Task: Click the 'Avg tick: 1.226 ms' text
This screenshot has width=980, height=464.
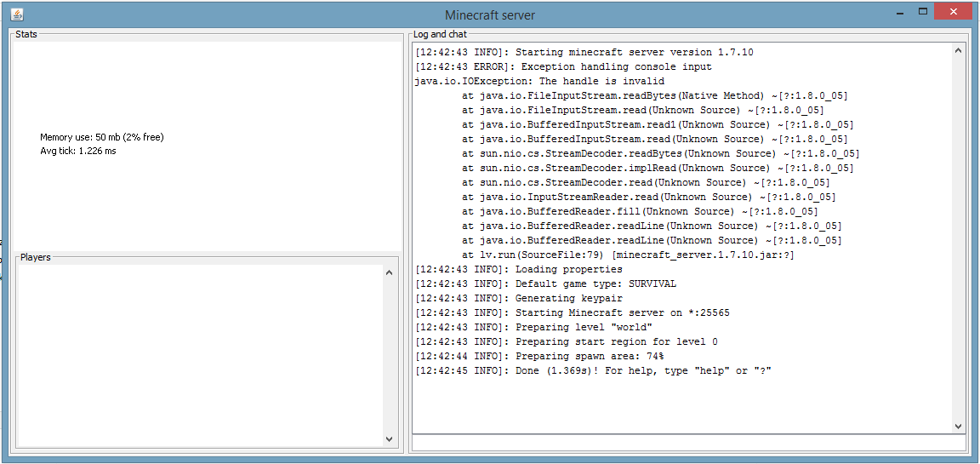Action: tap(78, 151)
